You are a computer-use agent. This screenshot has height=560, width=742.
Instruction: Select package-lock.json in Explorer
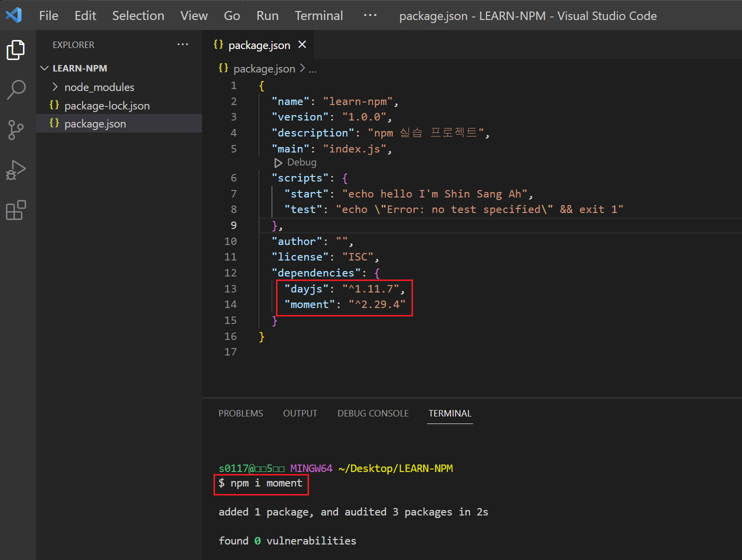[x=119, y=105]
